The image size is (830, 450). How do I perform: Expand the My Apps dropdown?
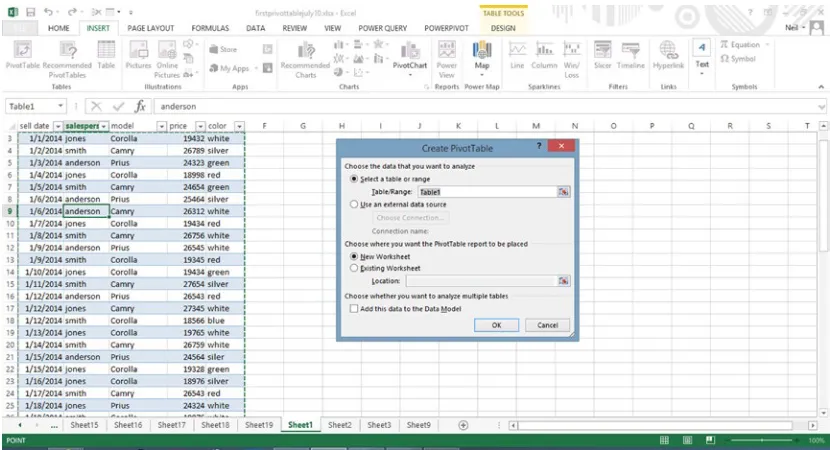[256, 68]
